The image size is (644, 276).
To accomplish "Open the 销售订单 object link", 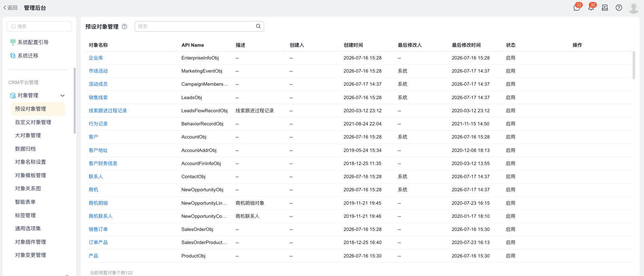I will pos(98,229).
